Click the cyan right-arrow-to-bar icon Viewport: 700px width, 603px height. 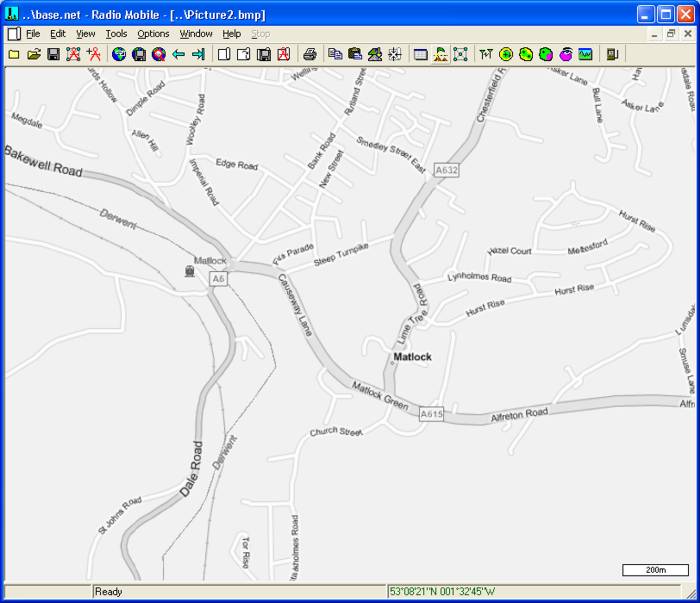pyautogui.click(x=198, y=54)
